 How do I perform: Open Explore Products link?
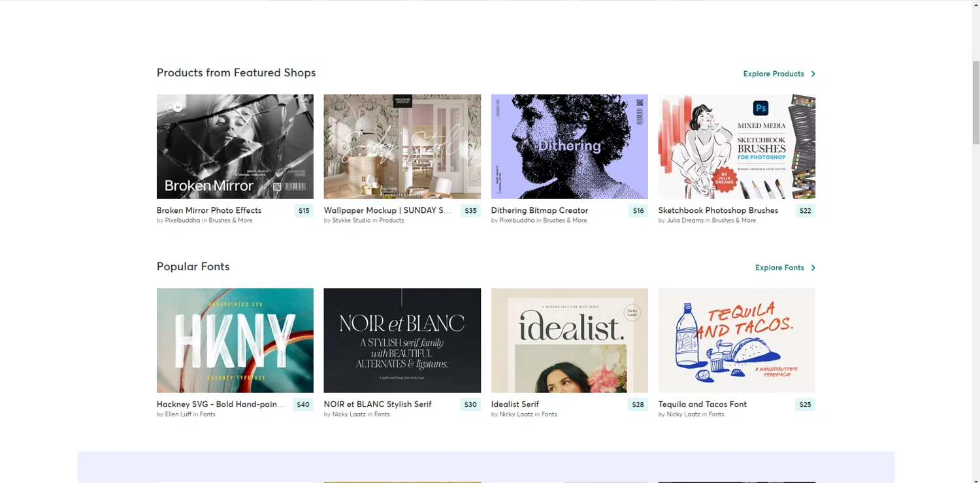point(774,74)
